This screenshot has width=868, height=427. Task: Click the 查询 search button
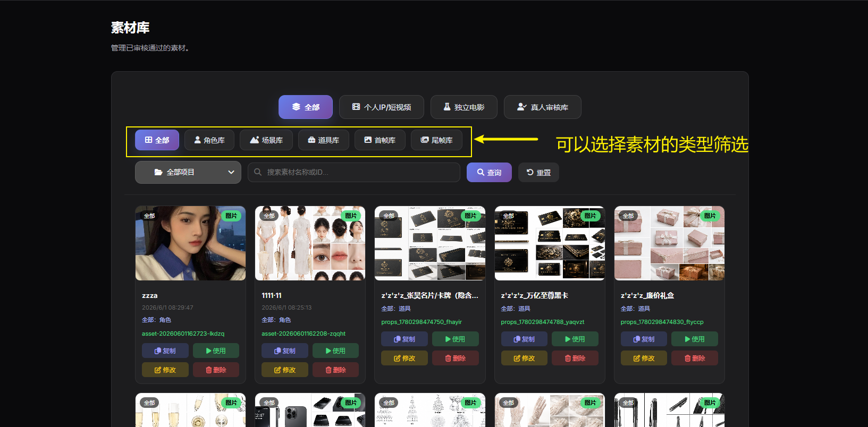pos(489,172)
